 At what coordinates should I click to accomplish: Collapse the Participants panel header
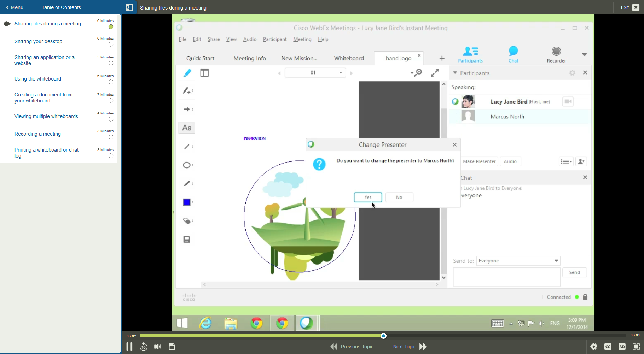[454, 73]
